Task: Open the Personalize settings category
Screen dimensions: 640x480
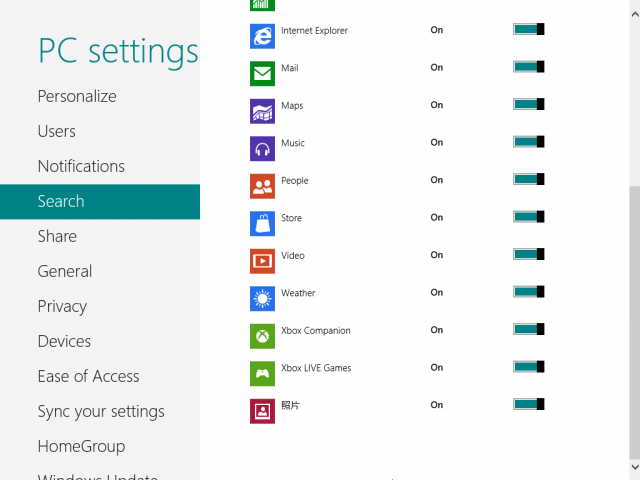Action: (77, 97)
